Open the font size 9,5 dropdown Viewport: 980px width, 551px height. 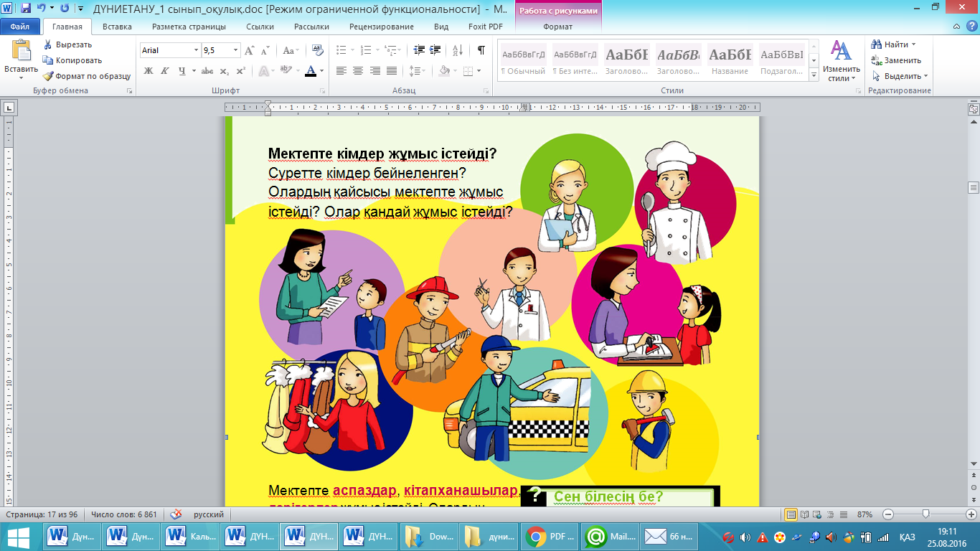236,50
